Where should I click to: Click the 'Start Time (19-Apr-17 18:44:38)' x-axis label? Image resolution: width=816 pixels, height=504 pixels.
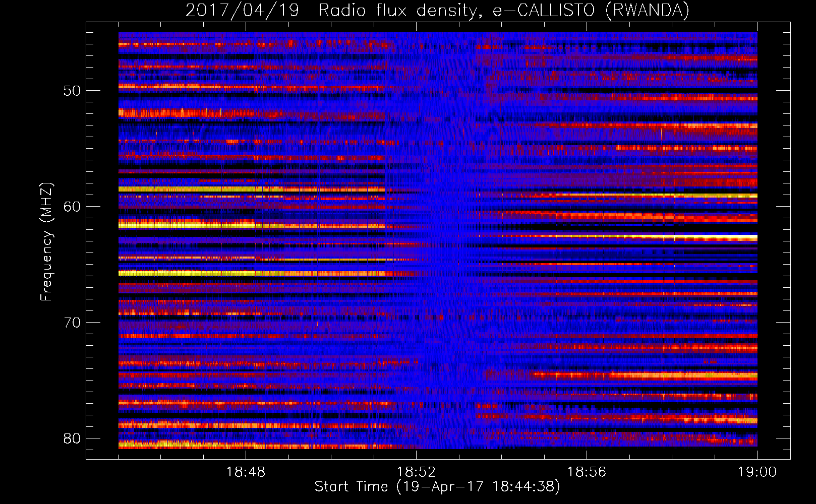point(437,487)
